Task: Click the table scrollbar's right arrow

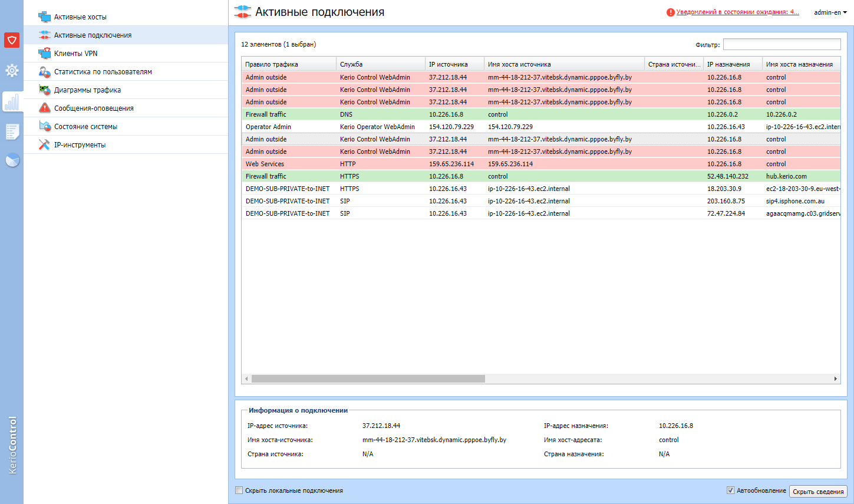Action: coord(836,379)
